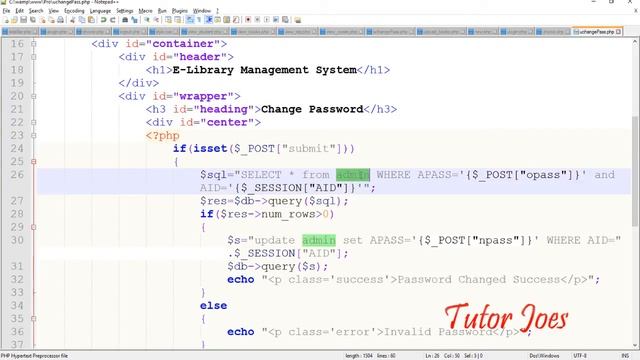Collapse the brace fold at line 29

(x=33, y=227)
